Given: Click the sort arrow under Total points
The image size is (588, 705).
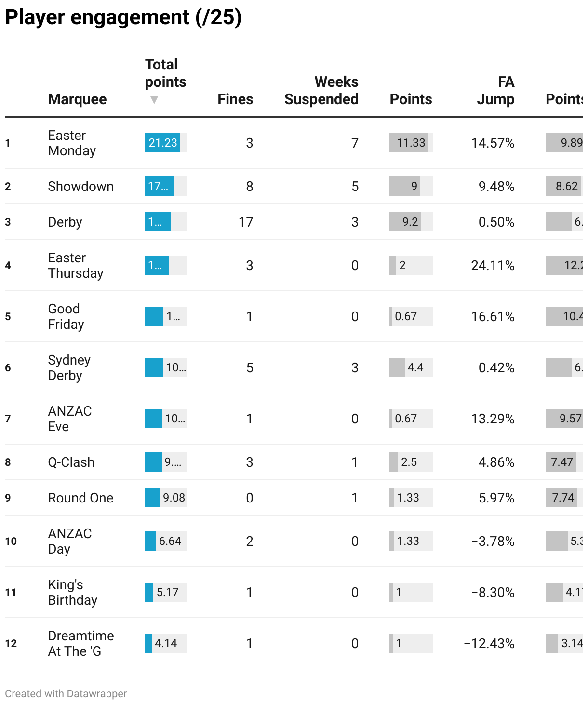Looking at the screenshot, I should point(154,100).
